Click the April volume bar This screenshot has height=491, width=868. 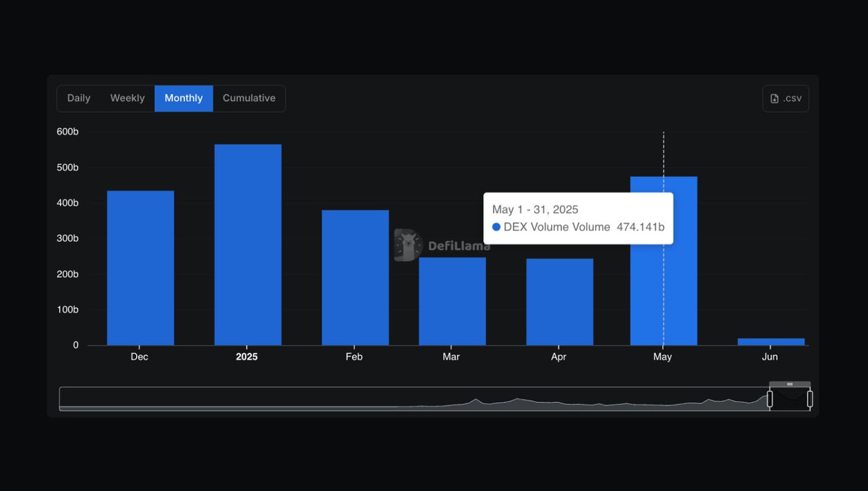[560, 302]
